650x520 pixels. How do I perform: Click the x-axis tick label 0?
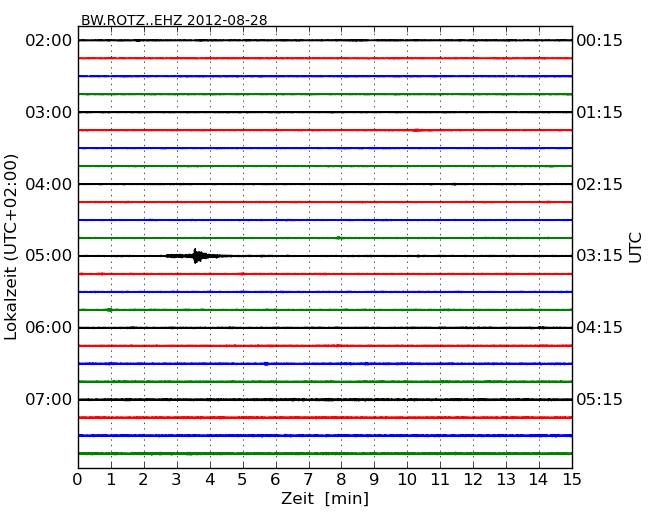[78, 480]
